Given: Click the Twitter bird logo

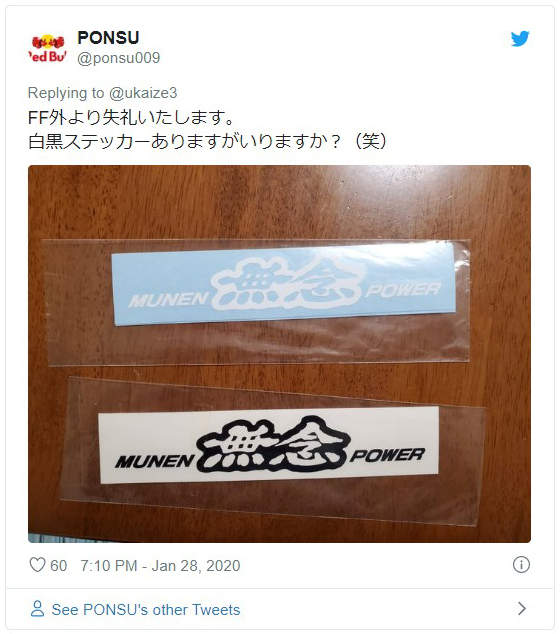Looking at the screenshot, I should (x=520, y=39).
